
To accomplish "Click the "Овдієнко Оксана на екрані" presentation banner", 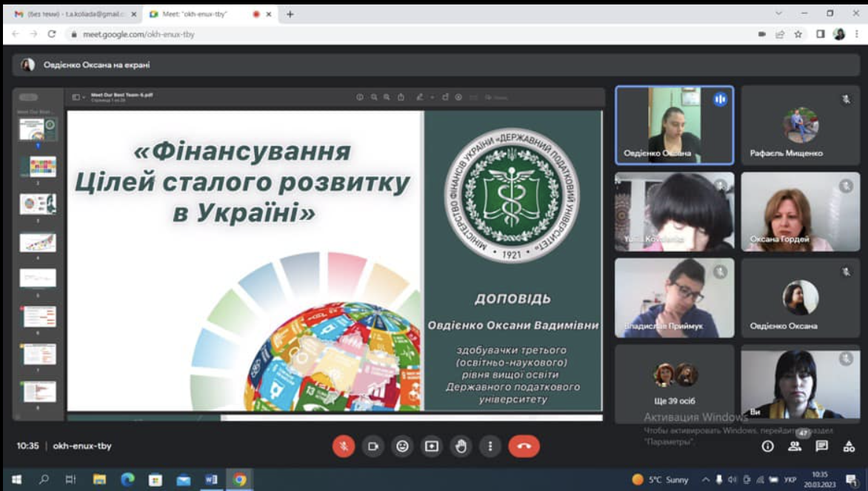I will click(435, 64).
